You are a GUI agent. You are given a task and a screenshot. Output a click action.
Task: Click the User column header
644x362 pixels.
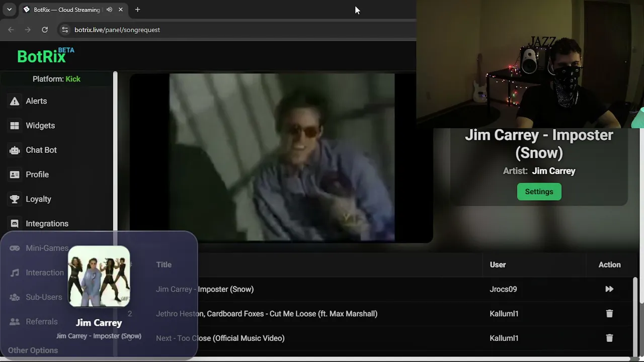pos(498,264)
